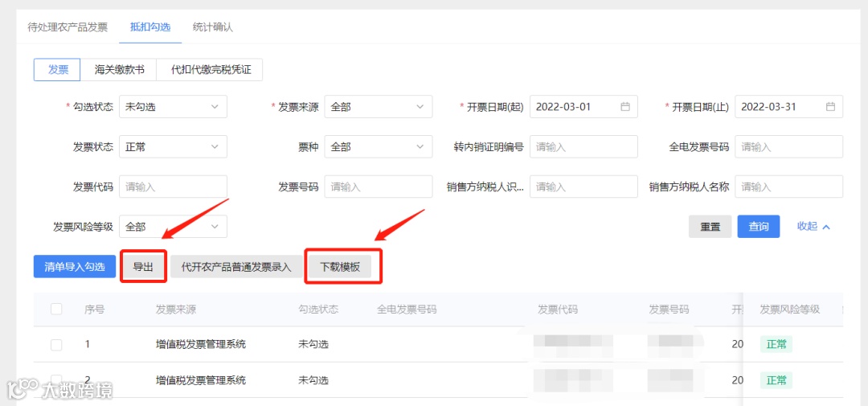Click the 全电发票号码 column header
This screenshot has width=868, height=406.
tap(407, 309)
